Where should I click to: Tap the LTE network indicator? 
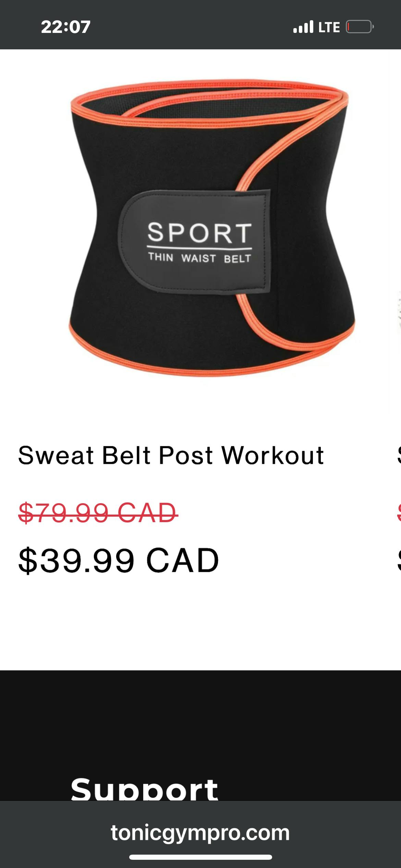coord(329,27)
